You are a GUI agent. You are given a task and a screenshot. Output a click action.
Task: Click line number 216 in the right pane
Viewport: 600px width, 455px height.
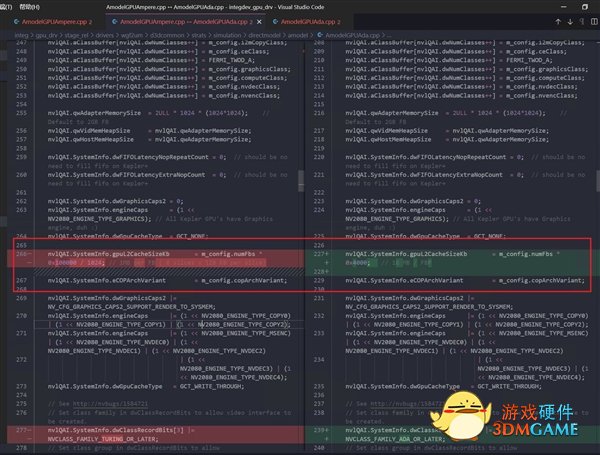[x=319, y=113]
